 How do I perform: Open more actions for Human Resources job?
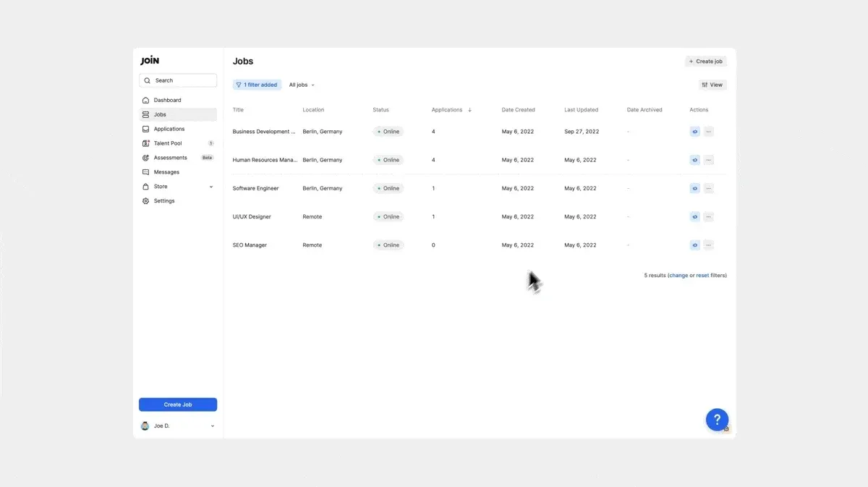point(709,160)
